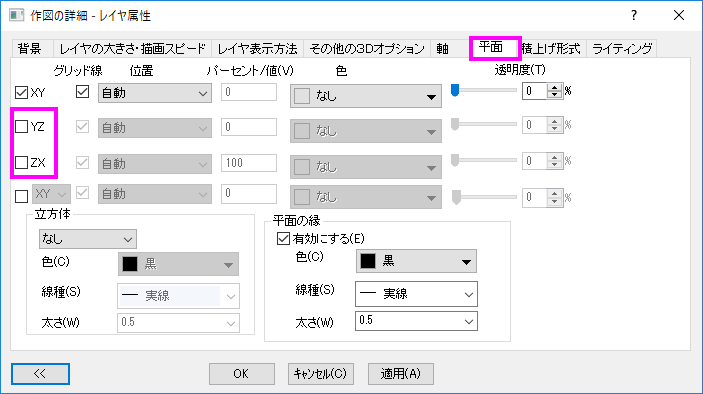Open the XY row color なし dropdown
Screen dimensions: 703x394
[x=366, y=96]
